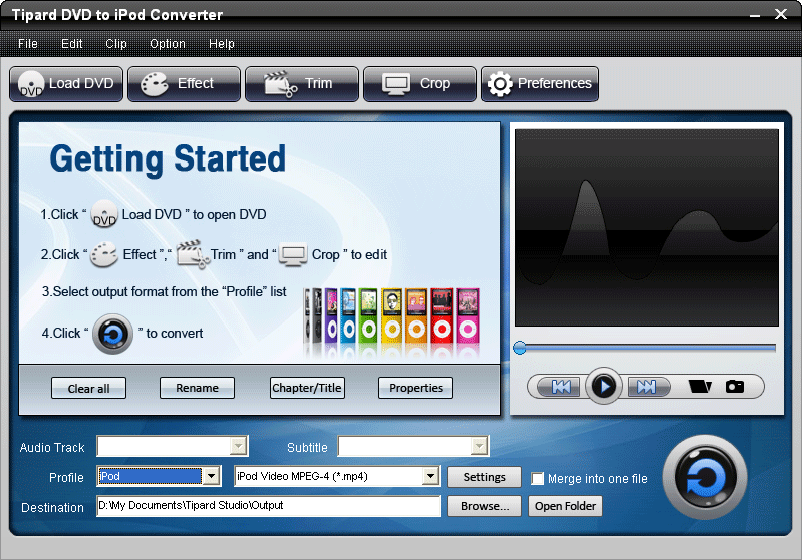Open profile Settings
Screen dimensions: 803x560
coord(484,477)
